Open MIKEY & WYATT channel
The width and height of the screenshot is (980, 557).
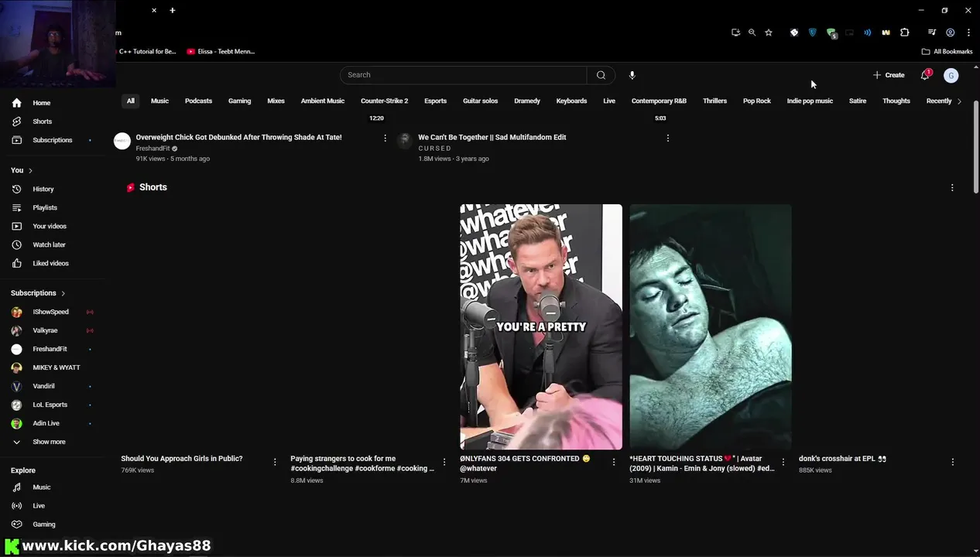[x=56, y=367]
